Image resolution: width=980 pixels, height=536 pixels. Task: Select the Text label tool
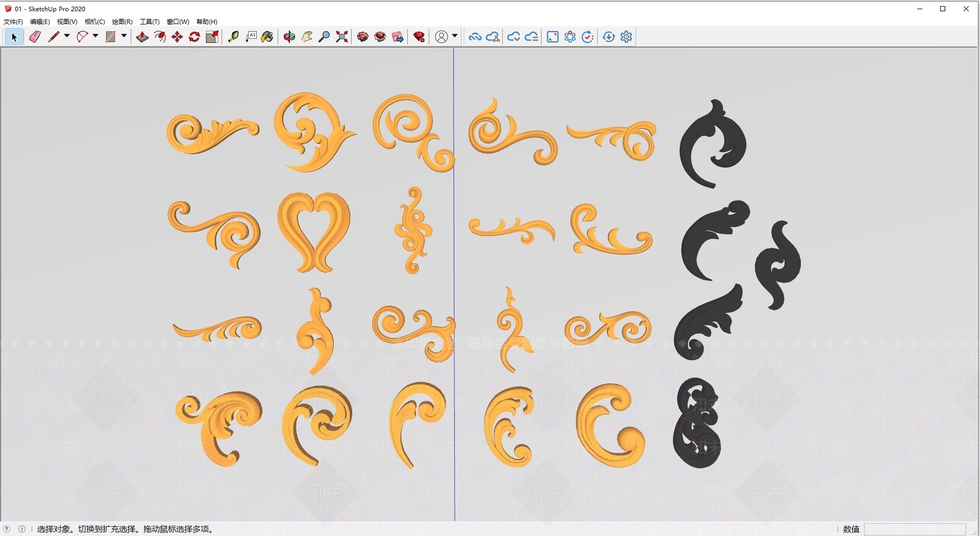pos(251,37)
